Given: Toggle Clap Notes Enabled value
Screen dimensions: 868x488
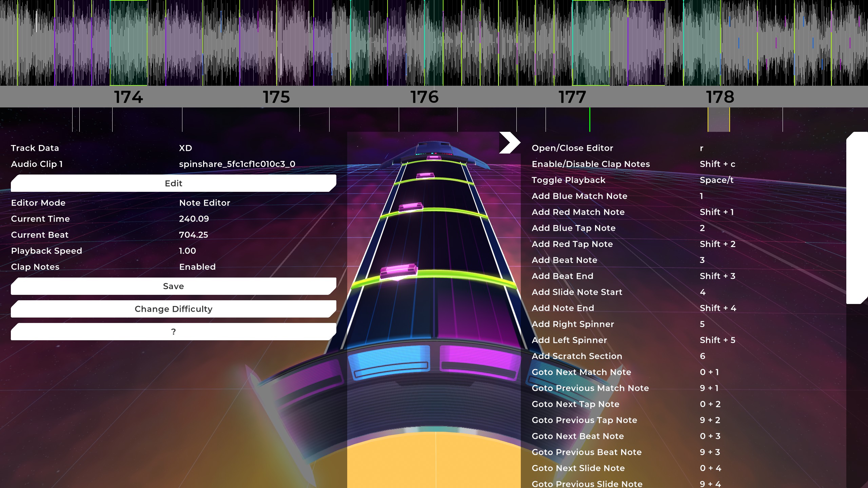Looking at the screenshot, I should tap(197, 267).
